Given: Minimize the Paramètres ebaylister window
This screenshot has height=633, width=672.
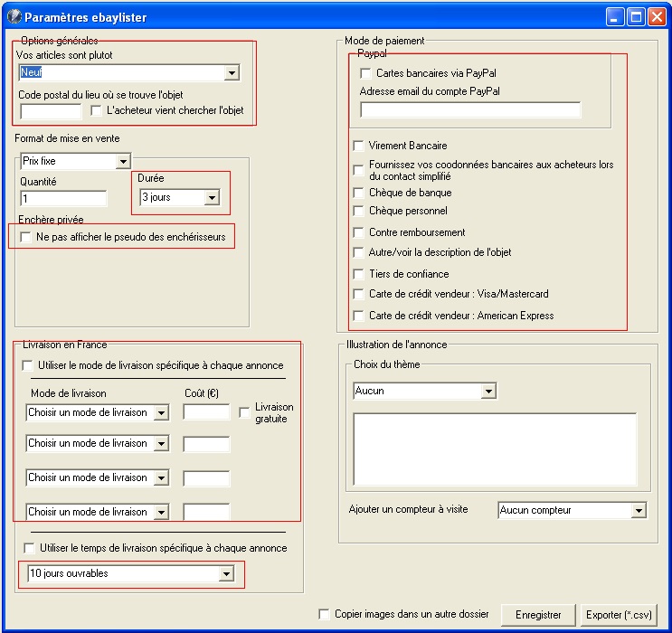Looking at the screenshot, I should 615,17.
